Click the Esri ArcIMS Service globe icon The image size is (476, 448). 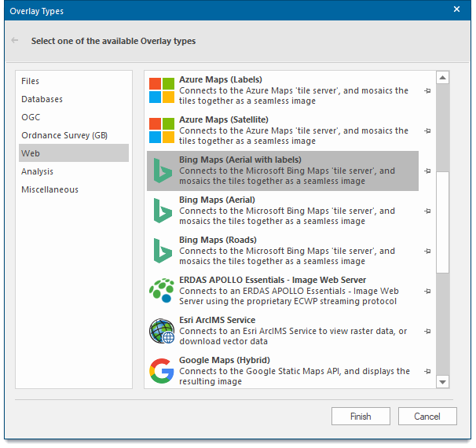[x=162, y=331]
